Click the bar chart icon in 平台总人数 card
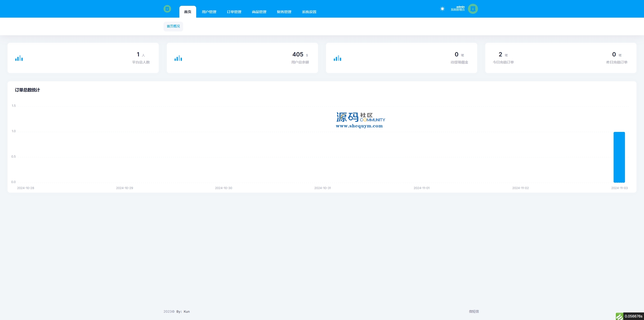The image size is (644, 320). 19,58
